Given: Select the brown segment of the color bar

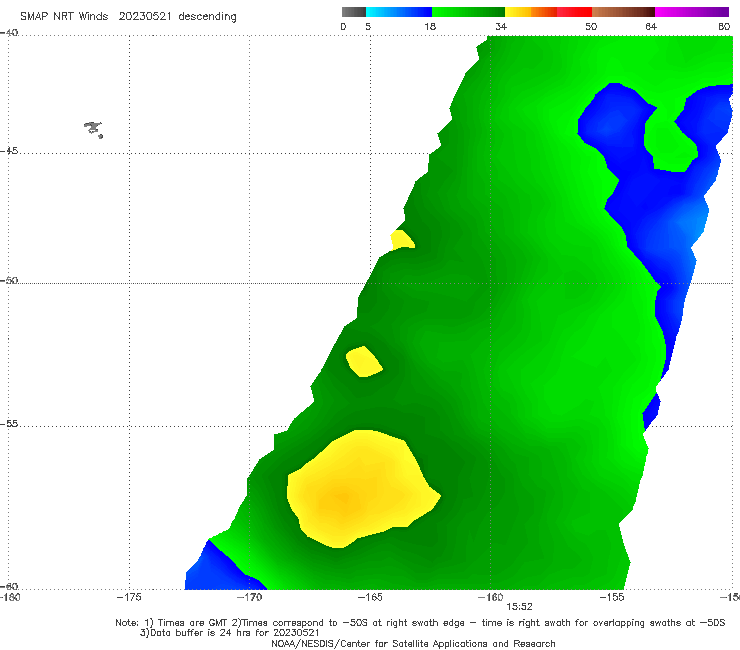Looking at the screenshot, I should [x=623, y=12].
